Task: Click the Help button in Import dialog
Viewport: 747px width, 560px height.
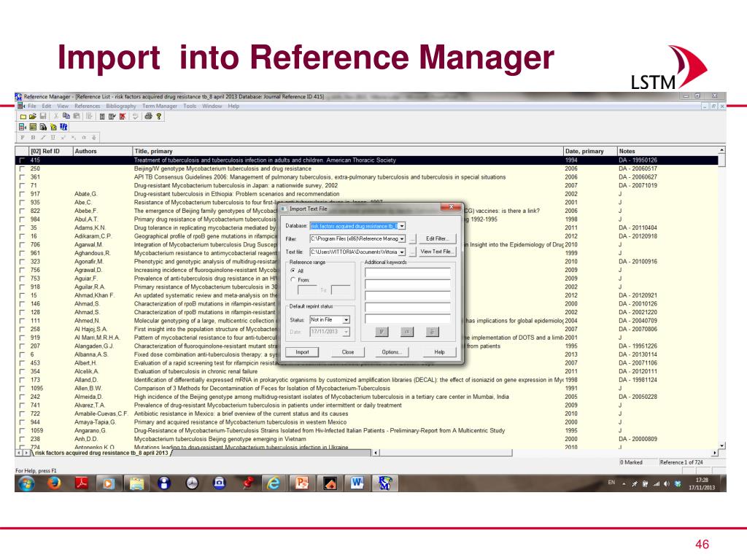Action: point(439,352)
